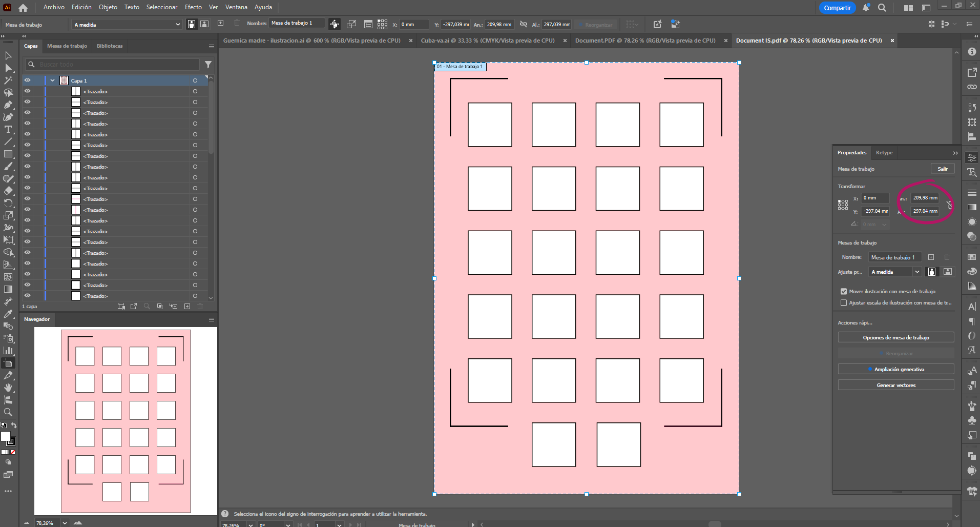
Task: Open 'Ajuste pr...' dropdown in Propiedades panel
Action: click(x=895, y=272)
